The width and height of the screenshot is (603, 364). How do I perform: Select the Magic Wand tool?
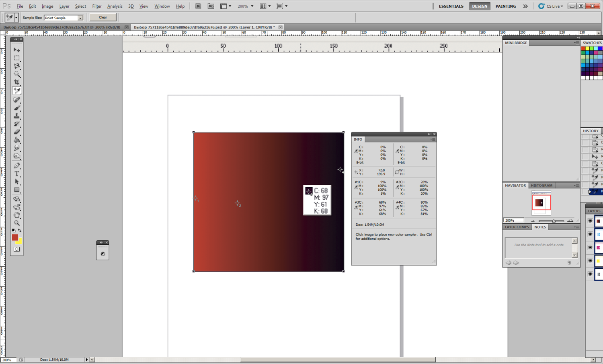17,74
